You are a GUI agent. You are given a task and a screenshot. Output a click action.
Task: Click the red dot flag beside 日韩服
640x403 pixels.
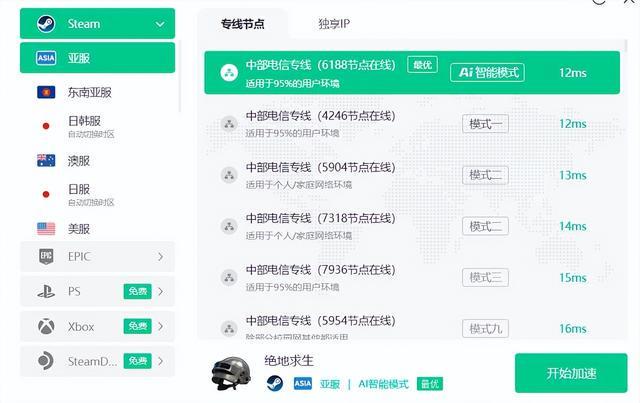(x=46, y=126)
